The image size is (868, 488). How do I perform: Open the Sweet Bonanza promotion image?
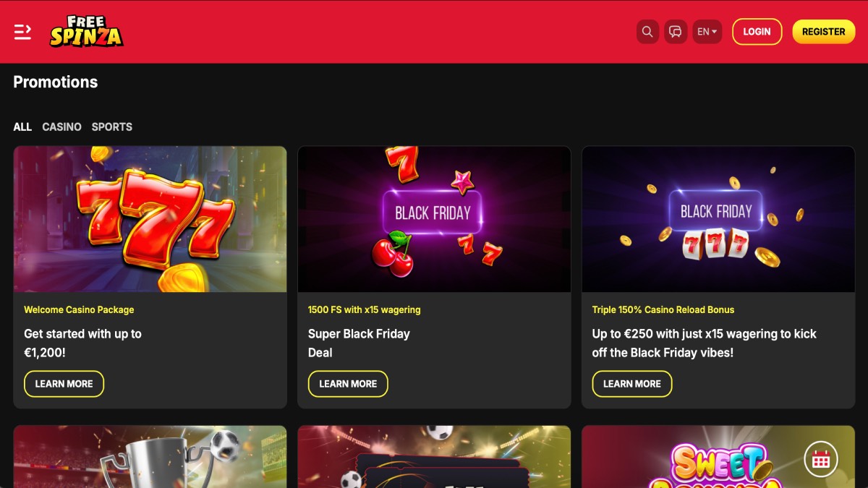[718, 457]
